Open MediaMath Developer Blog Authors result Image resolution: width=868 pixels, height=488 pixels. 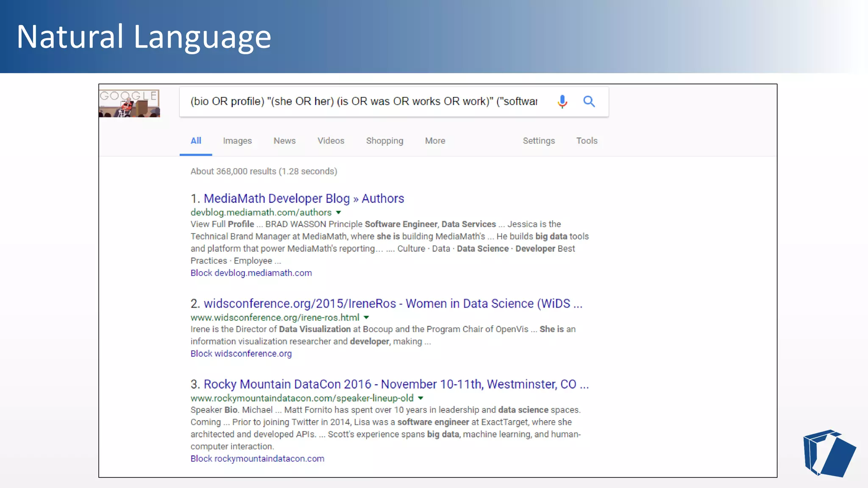[304, 198]
